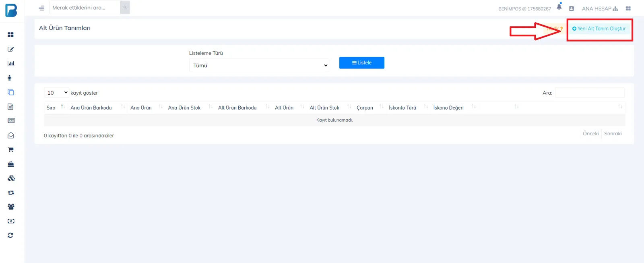Image resolution: width=644 pixels, height=263 pixels.
Task: Click the blue stacked-squares sidebar icon
Action: pyautogui.click(x=11, y=92)
